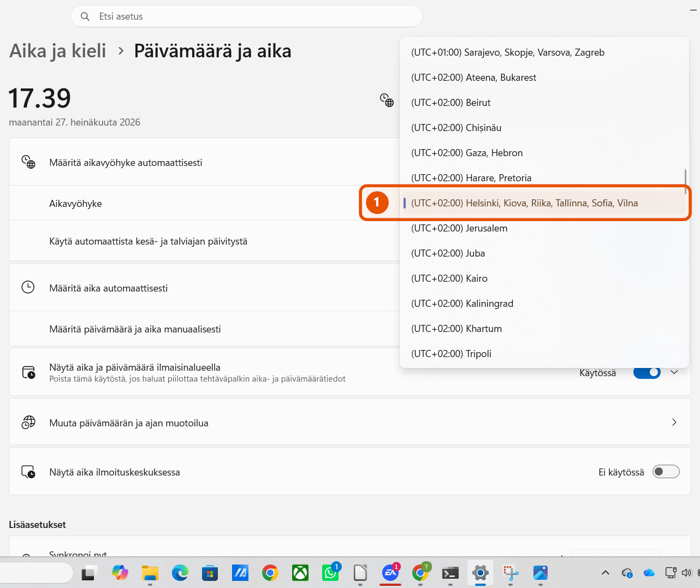Click the Määritä aikavyöhyke automaattisesti label
700x588 pixels.
tap(126, 163)
